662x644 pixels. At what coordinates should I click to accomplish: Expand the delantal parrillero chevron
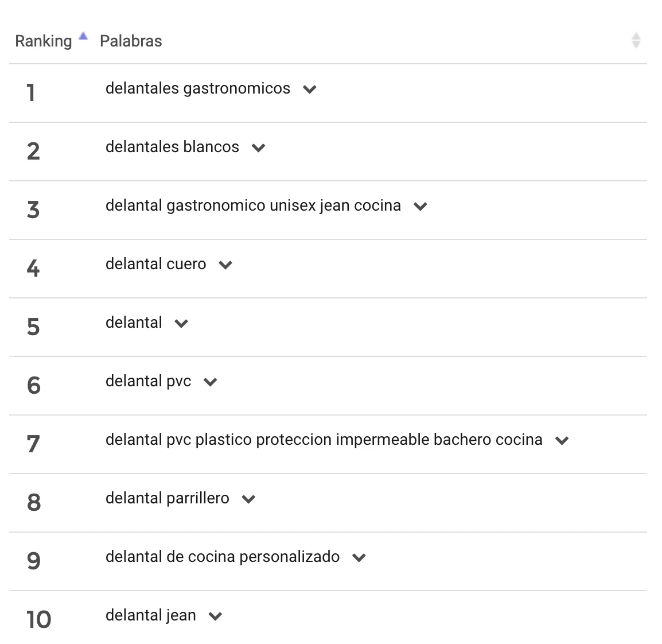tap(248, 499)
